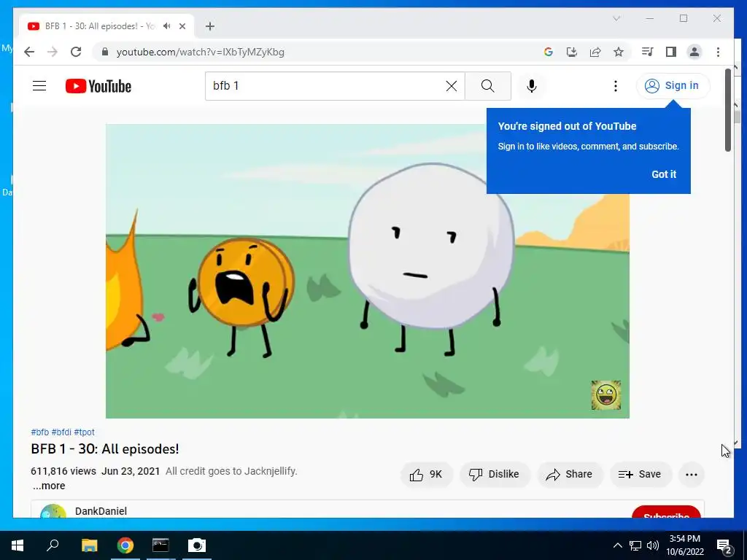Mute the tab via speaker icon
Screen dimensions: 747x560
(x=167, y=26)
